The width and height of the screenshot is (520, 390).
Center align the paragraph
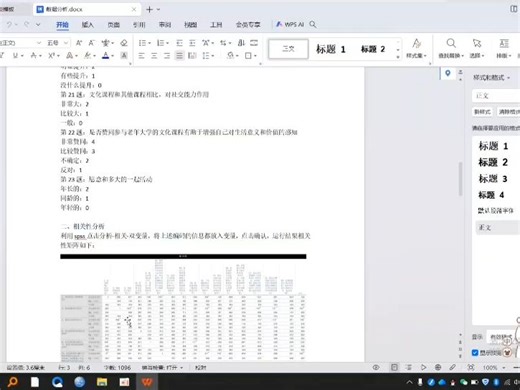click(154, 56)
